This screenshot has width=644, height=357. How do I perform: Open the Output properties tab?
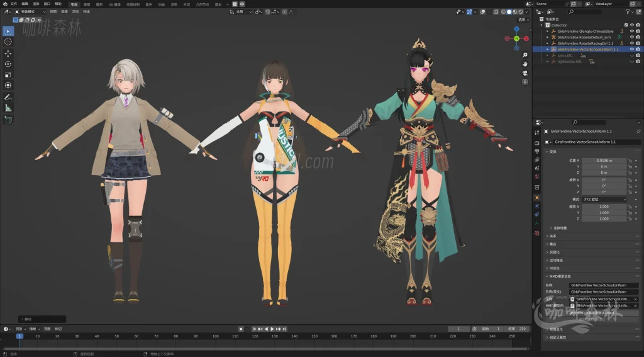click(x=537, y=151)
